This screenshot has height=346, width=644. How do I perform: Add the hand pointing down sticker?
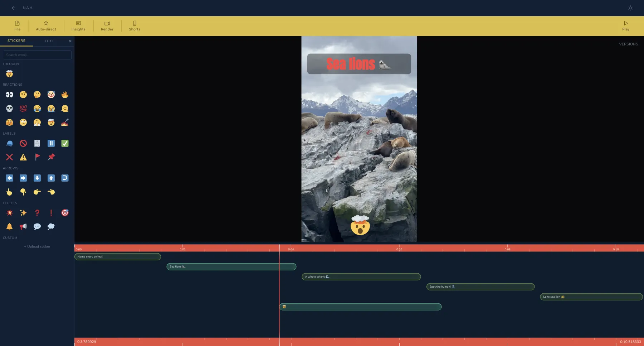coord(23,192)
